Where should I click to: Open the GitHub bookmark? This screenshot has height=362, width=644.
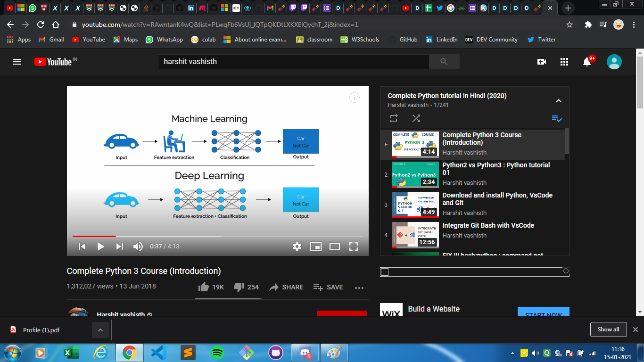403,40
